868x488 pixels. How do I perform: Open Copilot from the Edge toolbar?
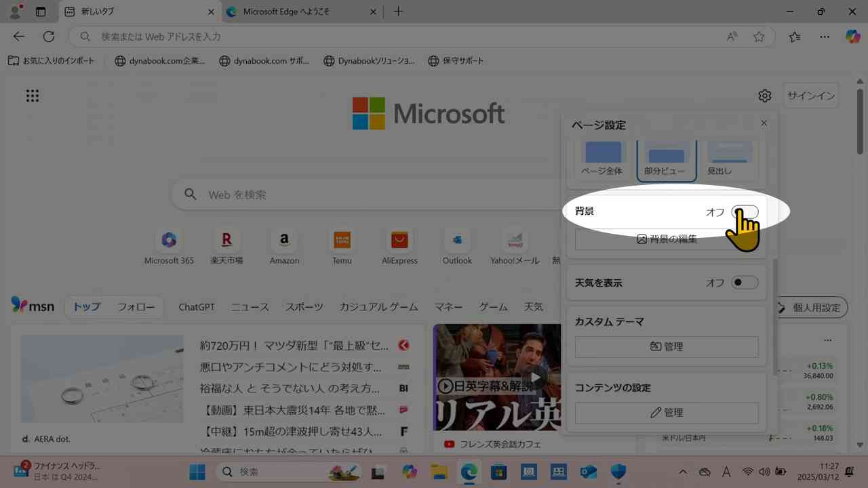852,37
